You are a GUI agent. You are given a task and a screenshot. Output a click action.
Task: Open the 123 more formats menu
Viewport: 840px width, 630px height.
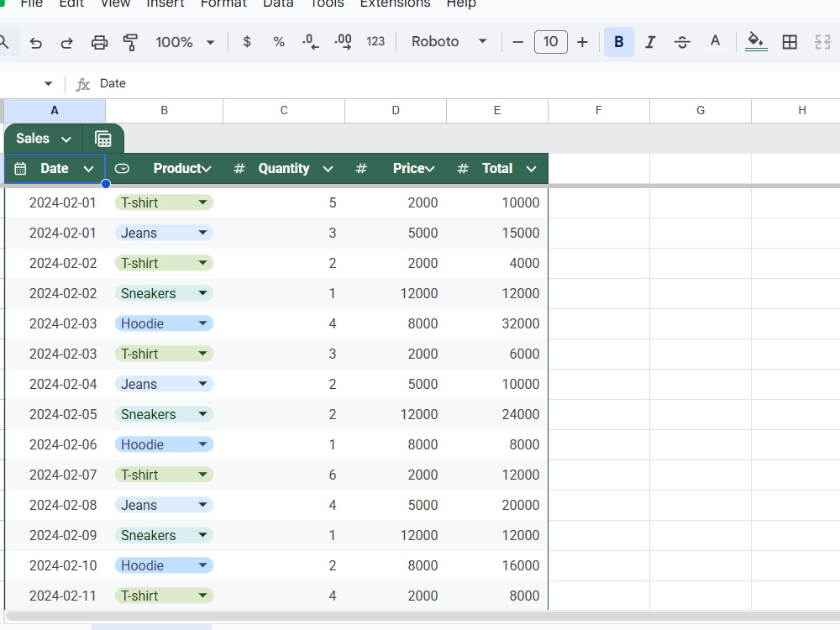375,41
